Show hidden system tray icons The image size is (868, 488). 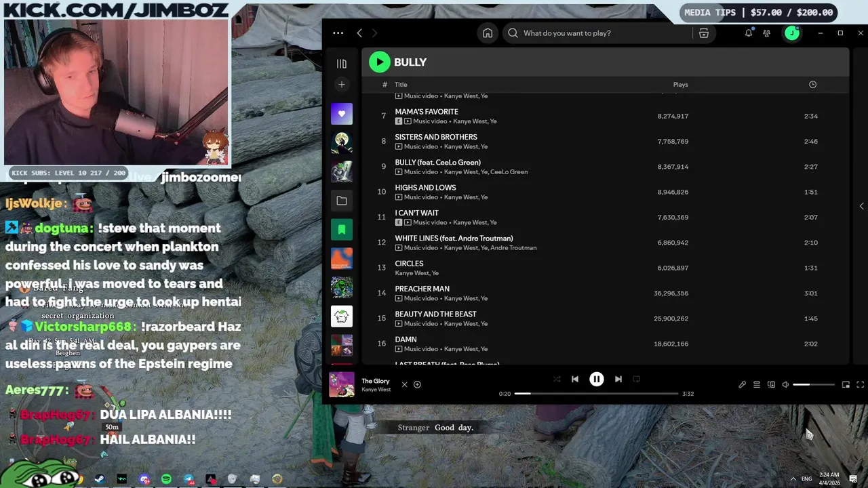tap(793, 479)
